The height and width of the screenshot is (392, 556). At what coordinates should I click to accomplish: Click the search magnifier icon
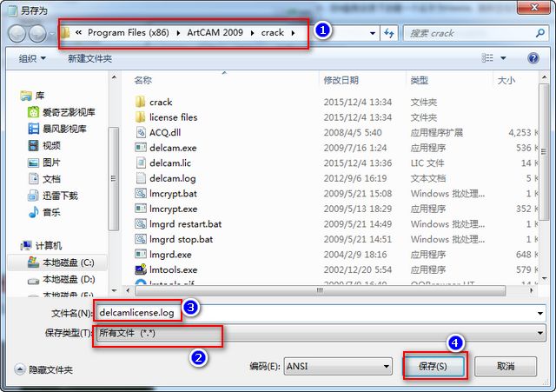(x=540, y=33)
